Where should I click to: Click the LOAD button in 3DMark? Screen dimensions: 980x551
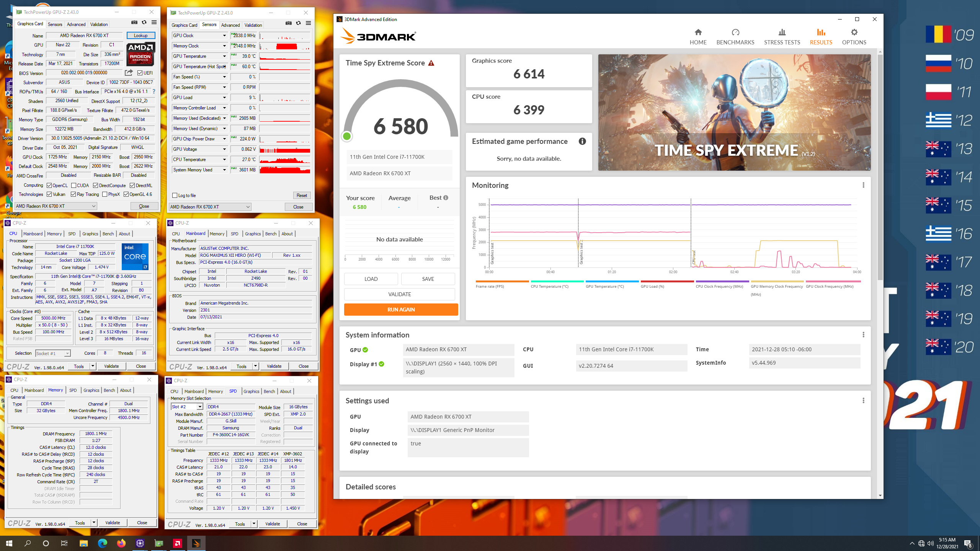tap(371, 279)
